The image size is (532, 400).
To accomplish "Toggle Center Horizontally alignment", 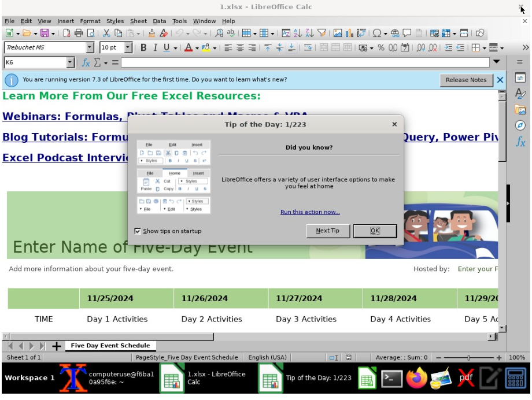I will [x=240, y=47].
